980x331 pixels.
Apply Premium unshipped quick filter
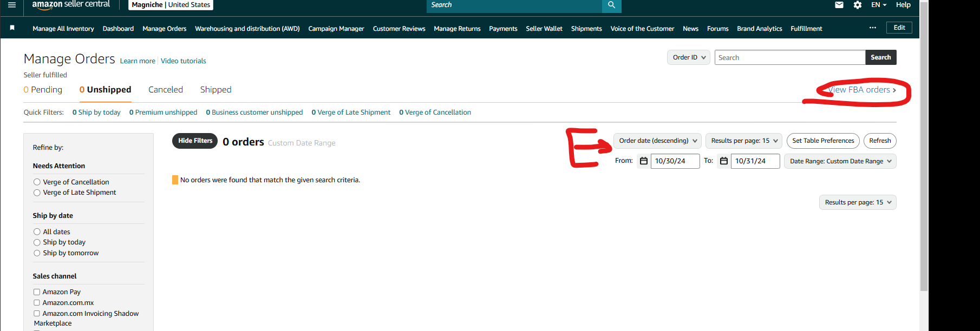[163, 112]
